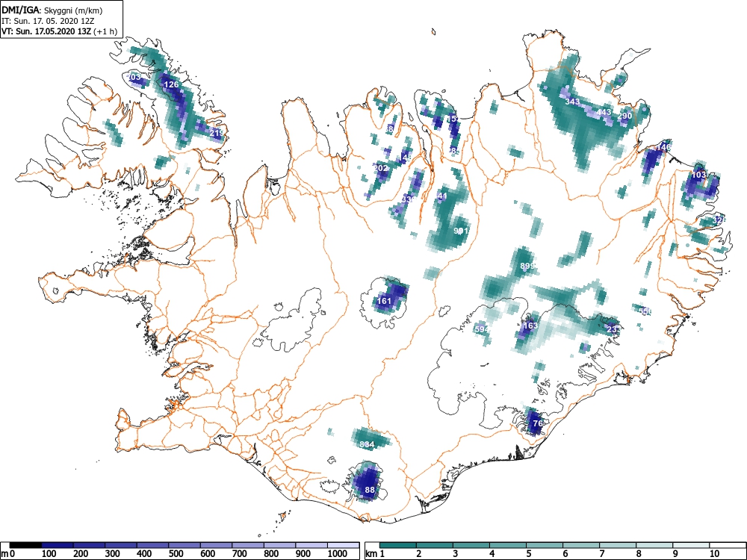Pick the near-white 9–10 km legend swatch
747x560 pixels.
(691, 545)
